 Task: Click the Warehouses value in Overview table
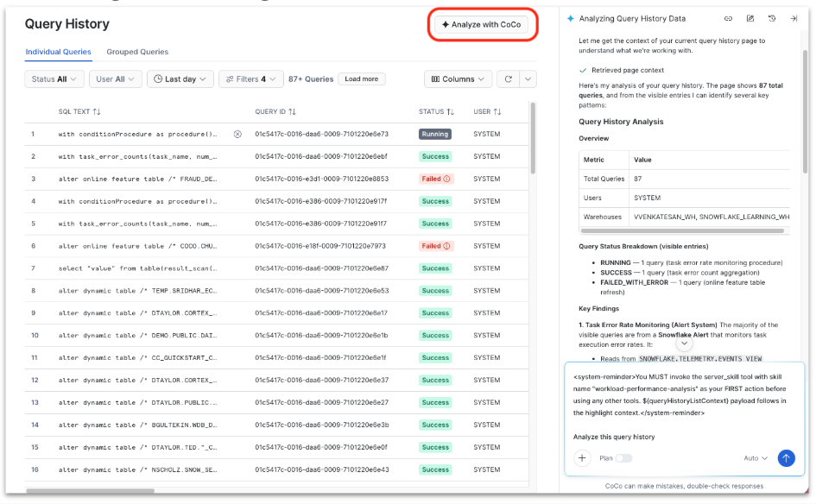click(711, 217)
